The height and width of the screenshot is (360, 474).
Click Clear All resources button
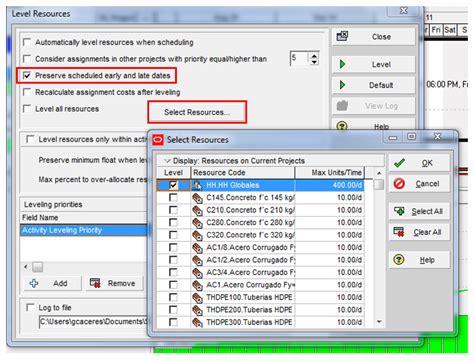point(419,232)
